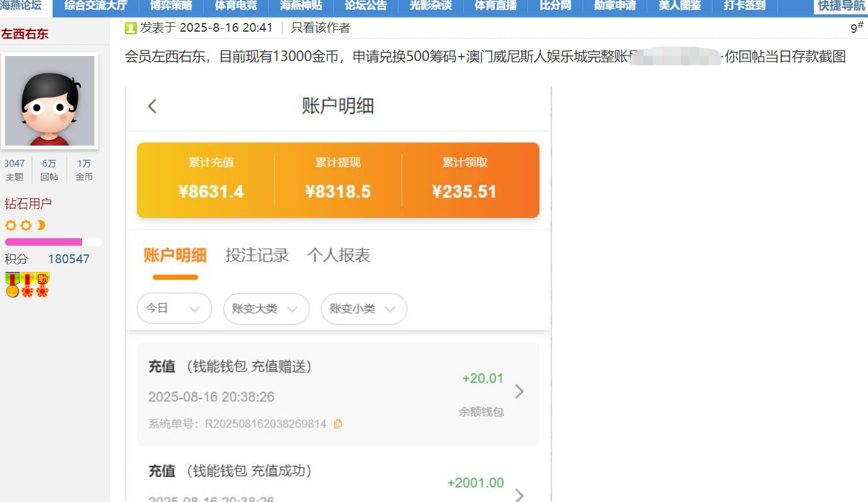The height and width of the screenshot is (502, 868).
Task: Open the 今日 date filter dropdown
Action: tap(174, 309)
